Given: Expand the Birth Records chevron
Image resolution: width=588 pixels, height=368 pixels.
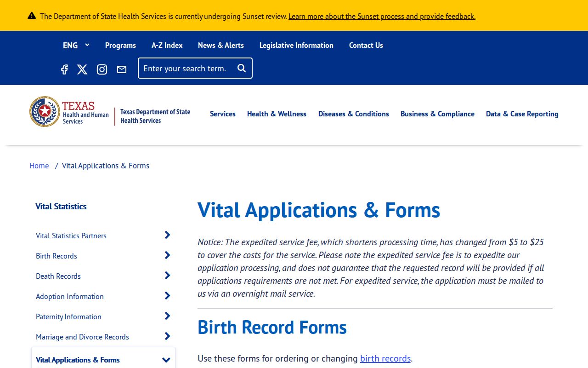Looking at the screenshot, I should pyautogui.click(x=167, y=255).
